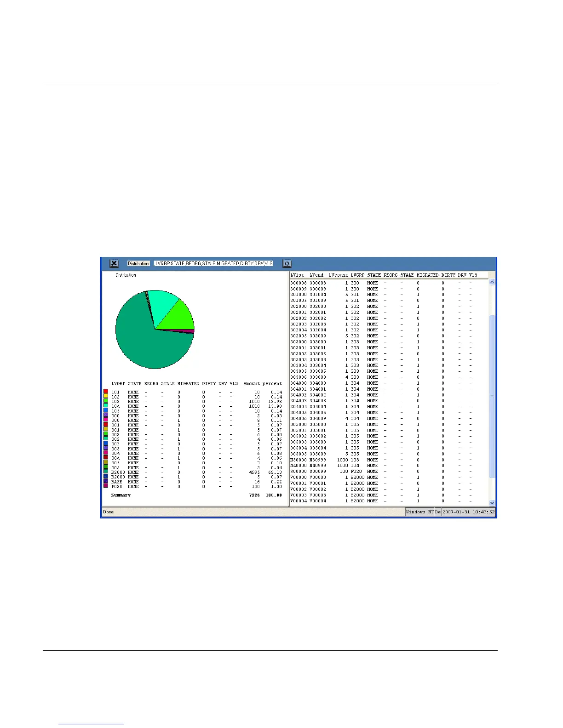Click the '303006' row in the LV table
This screenshot has height=728, width=563.
coord(382,377)
